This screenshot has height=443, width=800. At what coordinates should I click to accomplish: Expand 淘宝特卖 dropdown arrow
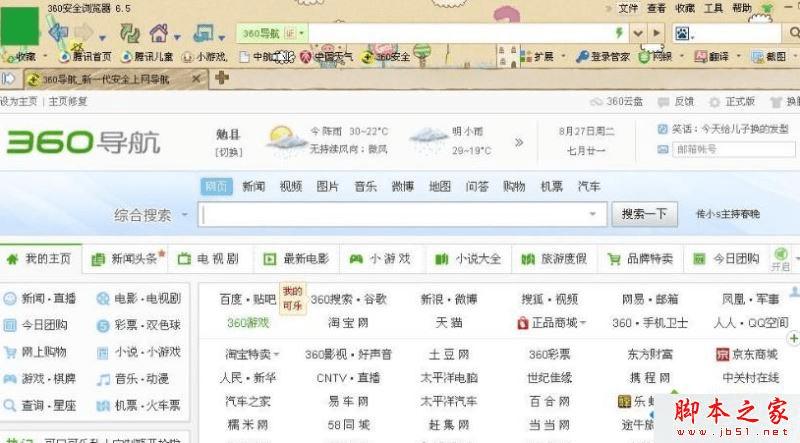(276, 354)
